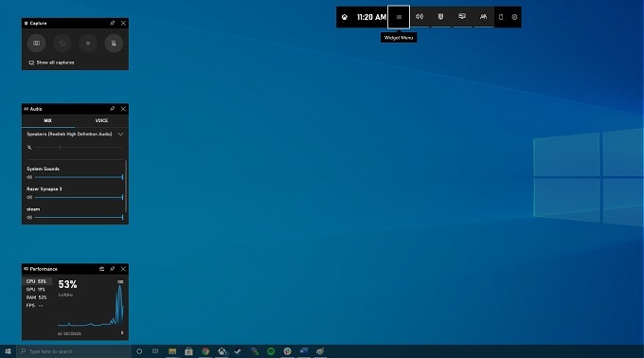The height and width of the screenshot is (358, 644).
Task: Open the Xbox app from the taskbar
Action: tap(222, 351)
